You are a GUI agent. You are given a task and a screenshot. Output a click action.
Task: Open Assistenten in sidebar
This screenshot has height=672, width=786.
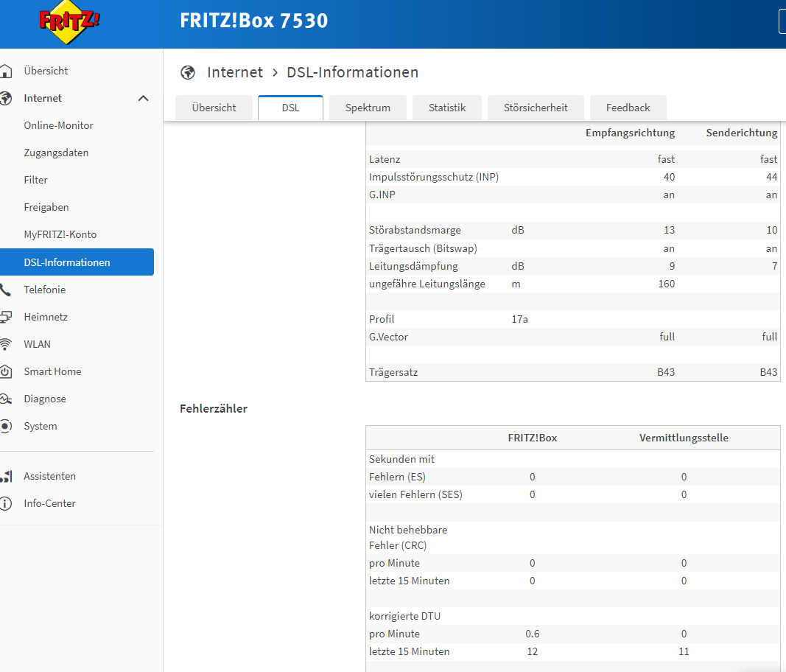coord(49,477)
